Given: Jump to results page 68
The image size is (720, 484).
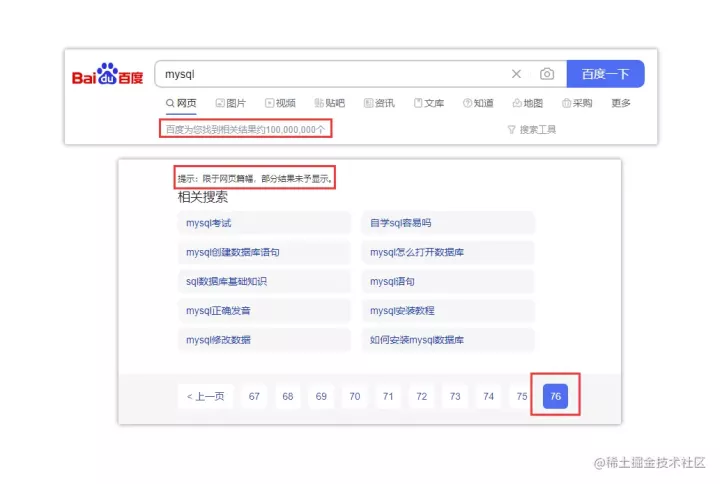Looking at the screenshot, I should click(x=287, y=396).
